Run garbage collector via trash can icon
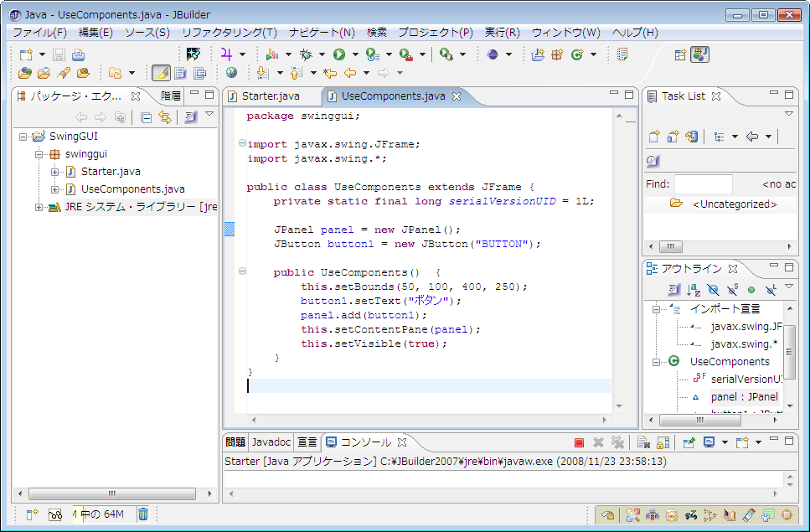 (143, 514)
